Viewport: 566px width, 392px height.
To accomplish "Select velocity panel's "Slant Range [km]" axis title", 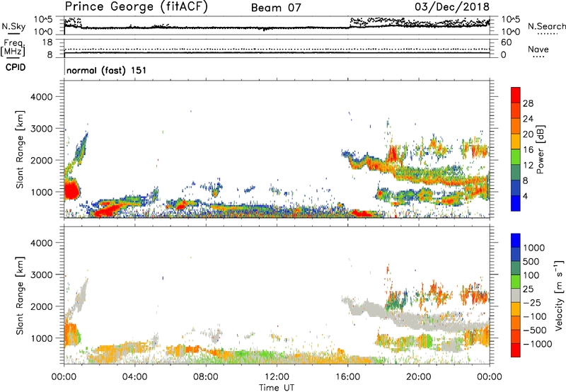I will tap(20, 296).
